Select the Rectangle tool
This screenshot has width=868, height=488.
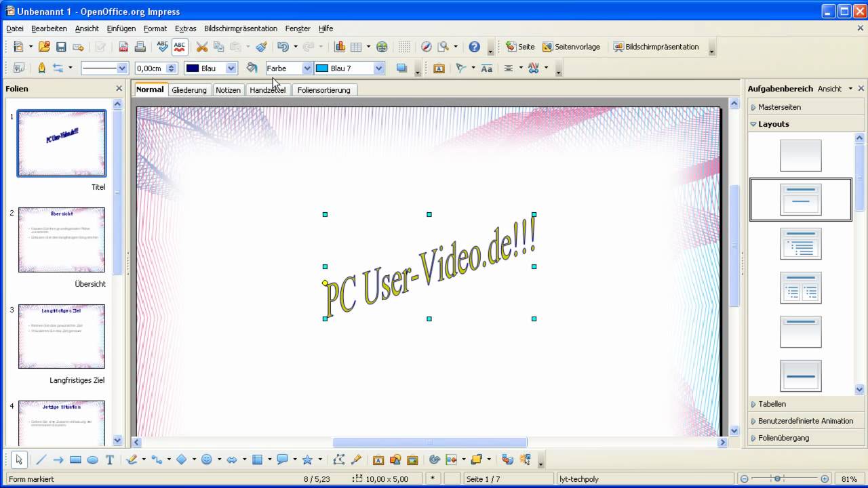click(75, 460)
